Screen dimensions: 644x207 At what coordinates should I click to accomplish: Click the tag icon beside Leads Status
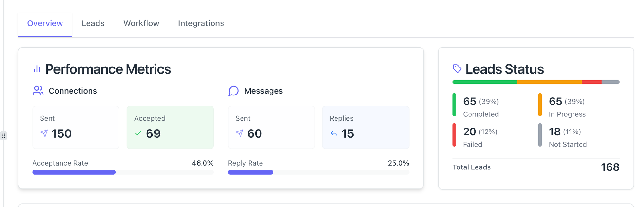(x=457, y=68)
